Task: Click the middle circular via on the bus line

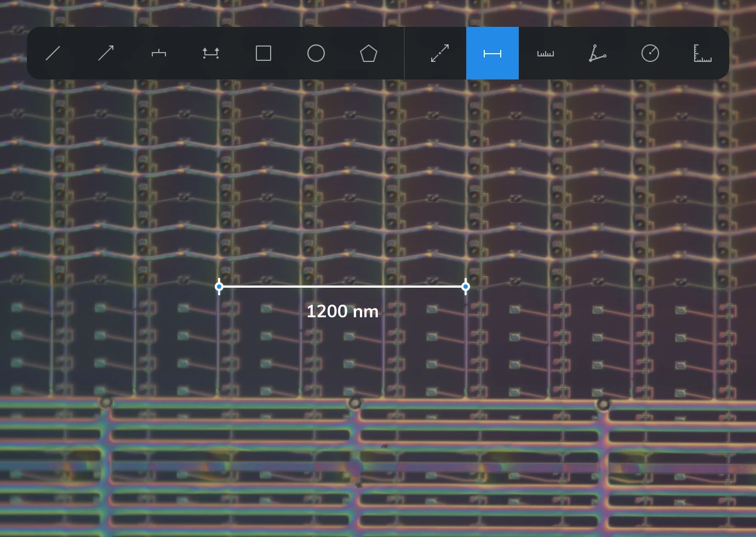Action: click(x=355, y=403)
